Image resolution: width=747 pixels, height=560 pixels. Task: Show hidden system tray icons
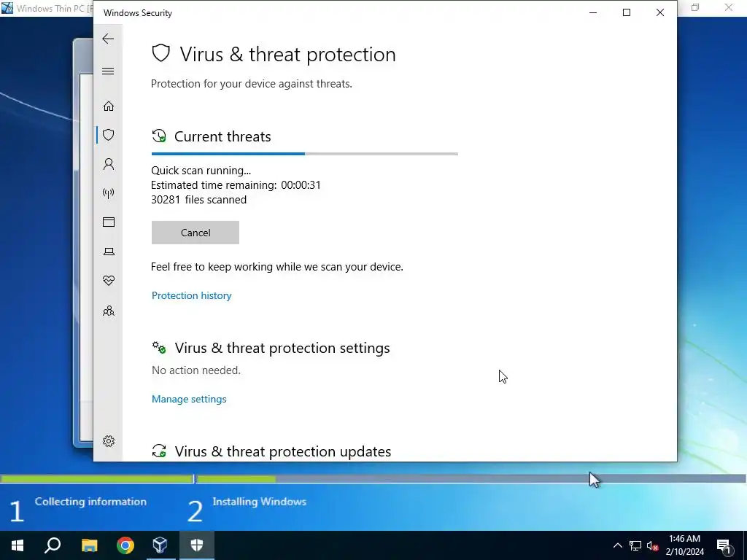617,545
